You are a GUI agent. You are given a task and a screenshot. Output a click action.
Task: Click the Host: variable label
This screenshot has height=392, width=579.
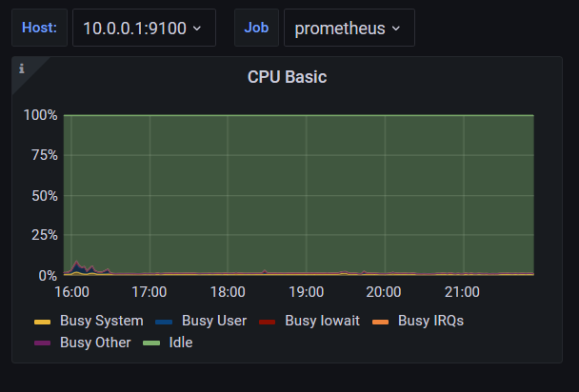pos(39,28)
